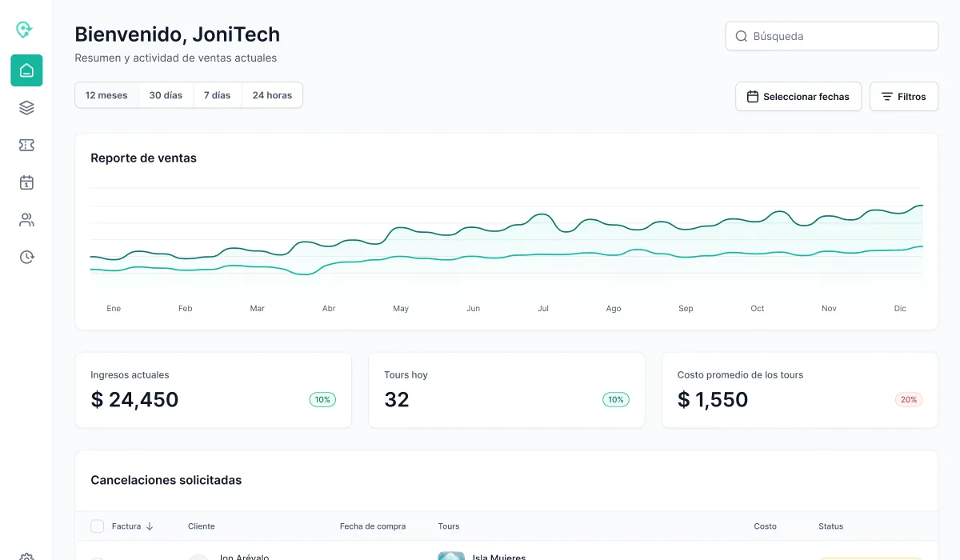
Task: Open the settings gear icon
Action: click(x=26, y=557)
